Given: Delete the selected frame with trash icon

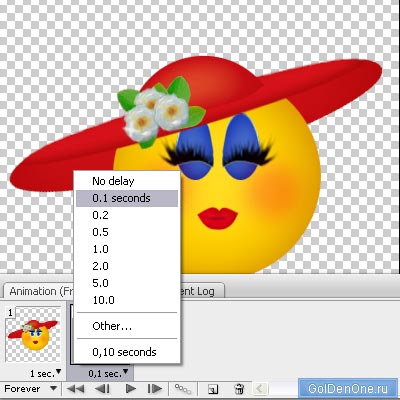Looking at the screenshot, I should [x=239, y=389].
